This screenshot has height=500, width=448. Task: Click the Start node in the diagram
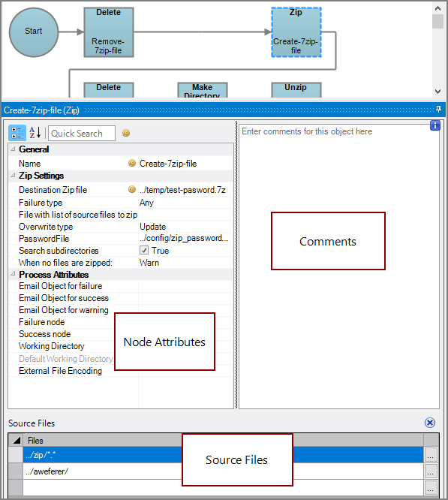point(34,32)
